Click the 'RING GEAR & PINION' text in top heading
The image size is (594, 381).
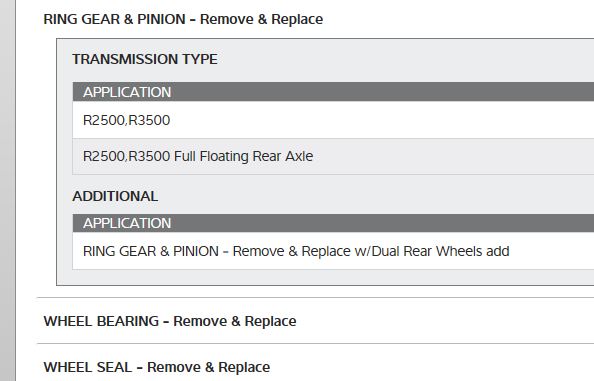(x=114, y=19)
